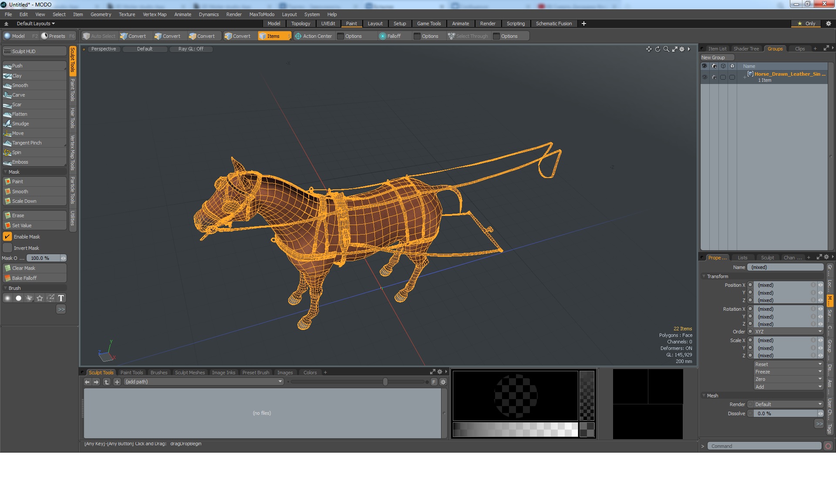This screenshot has width=836, height=504.
Task: Open the Freeze transform dropdown
Action: coord(789,372)
